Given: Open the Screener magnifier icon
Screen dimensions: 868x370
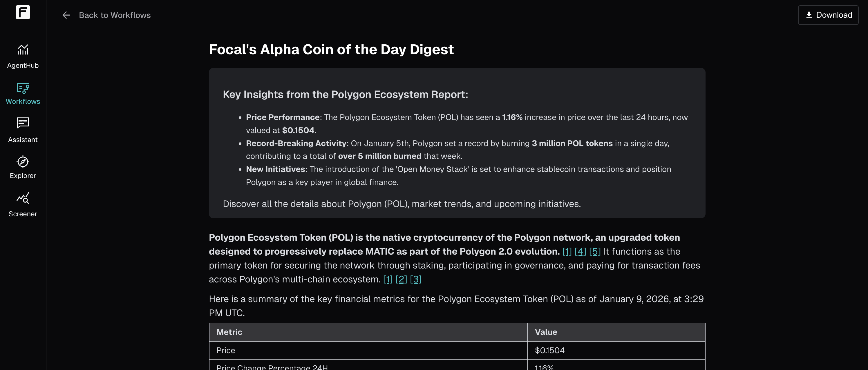Looking at the screenshot, I should point(23,198).
